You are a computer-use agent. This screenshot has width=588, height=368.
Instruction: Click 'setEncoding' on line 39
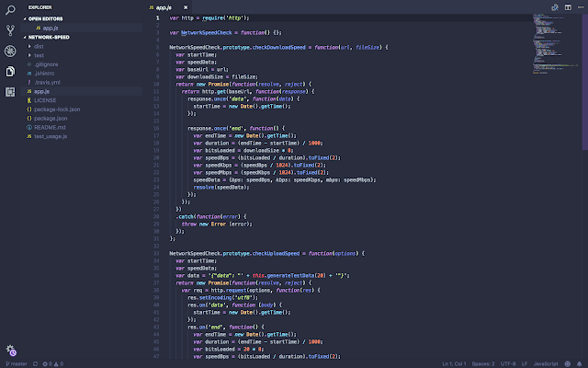216,298
